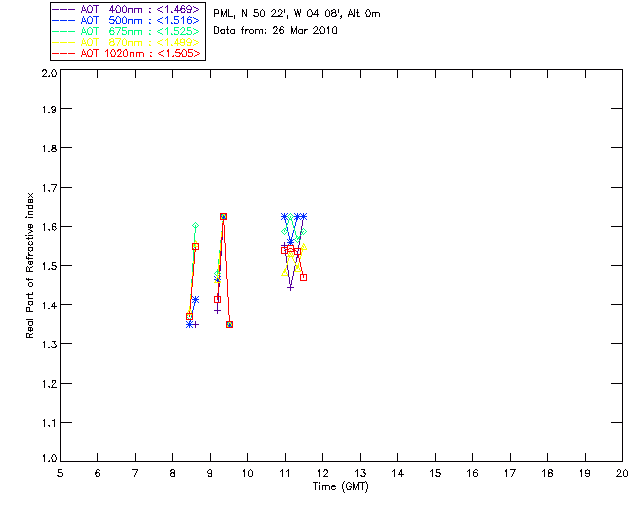Click the blue asterisk marker at 1.41 near 8.6
640x512 pixels.
pos(196,300)
